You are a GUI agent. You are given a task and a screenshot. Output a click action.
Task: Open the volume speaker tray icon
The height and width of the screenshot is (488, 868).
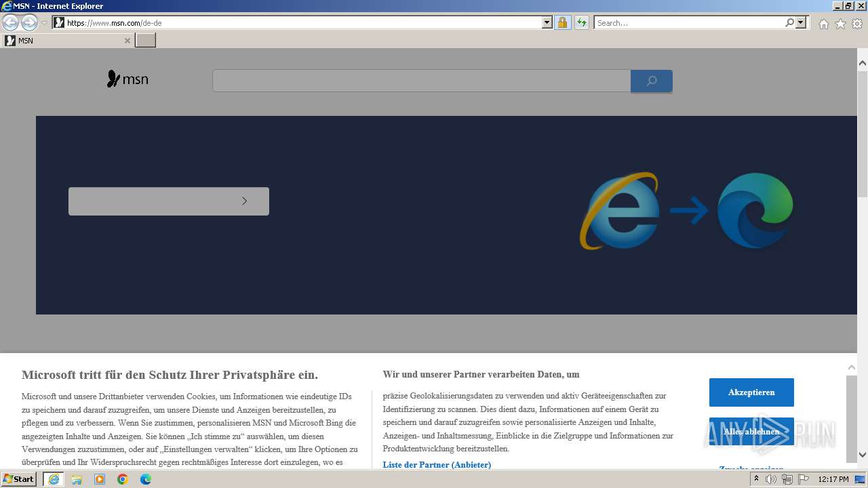(771, 479)
